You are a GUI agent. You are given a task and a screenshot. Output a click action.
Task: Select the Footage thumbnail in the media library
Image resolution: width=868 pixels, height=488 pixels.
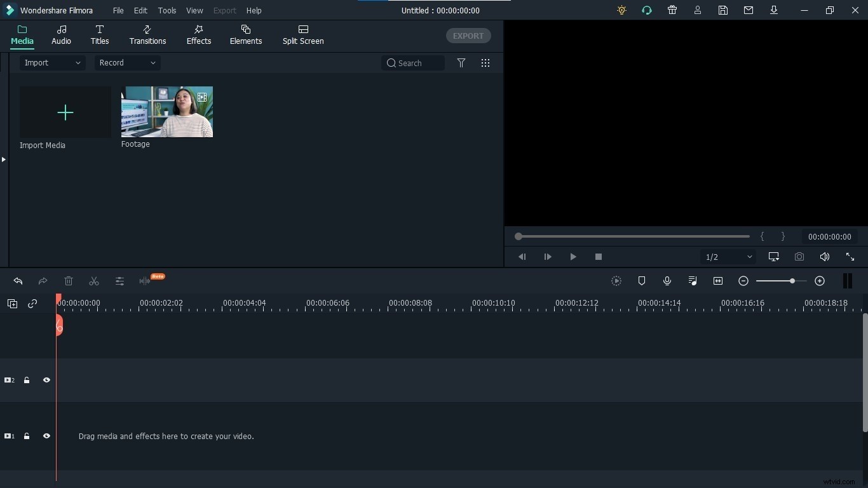point(166,112)
